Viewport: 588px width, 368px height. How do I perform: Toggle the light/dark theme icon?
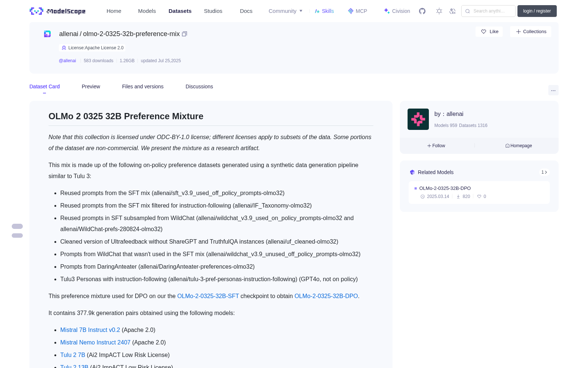point(439,11)
